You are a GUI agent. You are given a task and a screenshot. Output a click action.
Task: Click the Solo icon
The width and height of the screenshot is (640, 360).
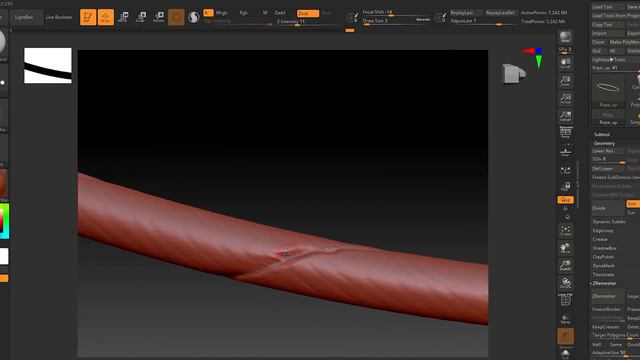(x=565, y=354)
